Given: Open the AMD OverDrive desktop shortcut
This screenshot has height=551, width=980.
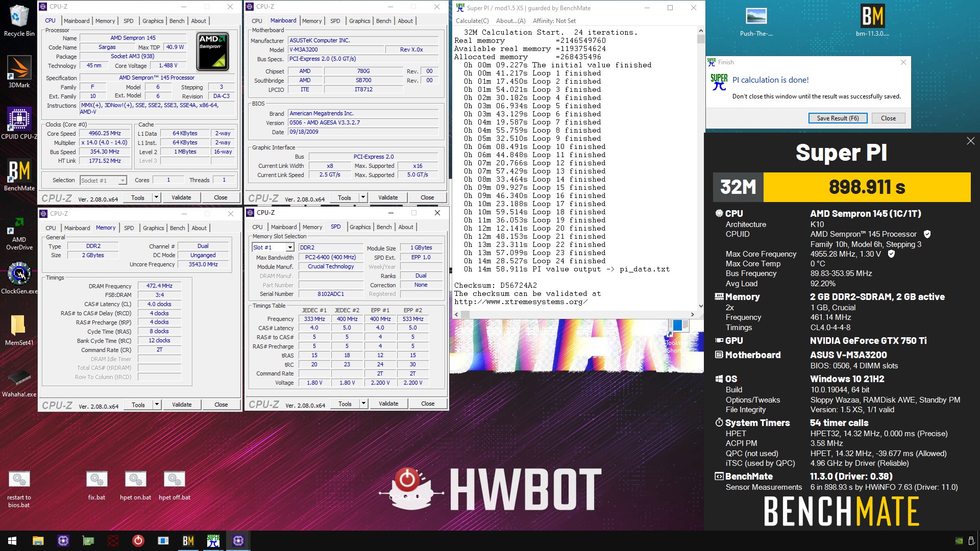Looking at the screenshot, I should coord(19,233).
